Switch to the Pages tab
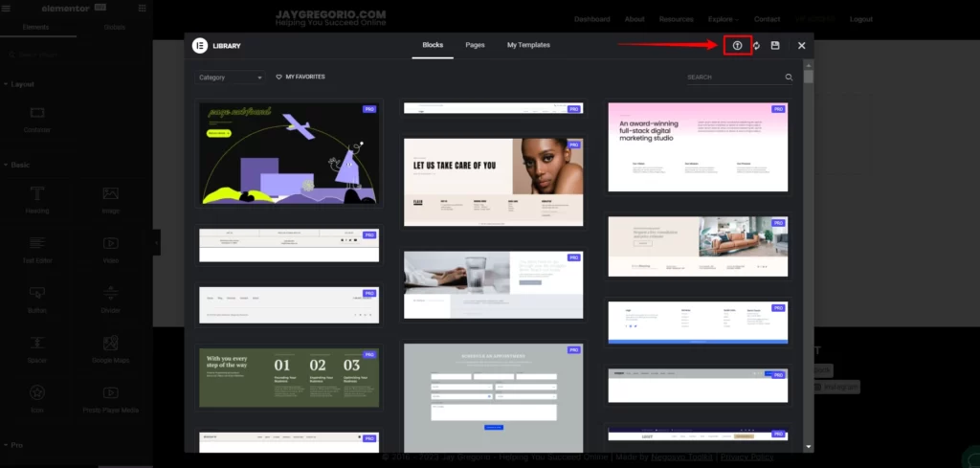The height and width of the screenshot is (468, 980). tap(475, 45)
